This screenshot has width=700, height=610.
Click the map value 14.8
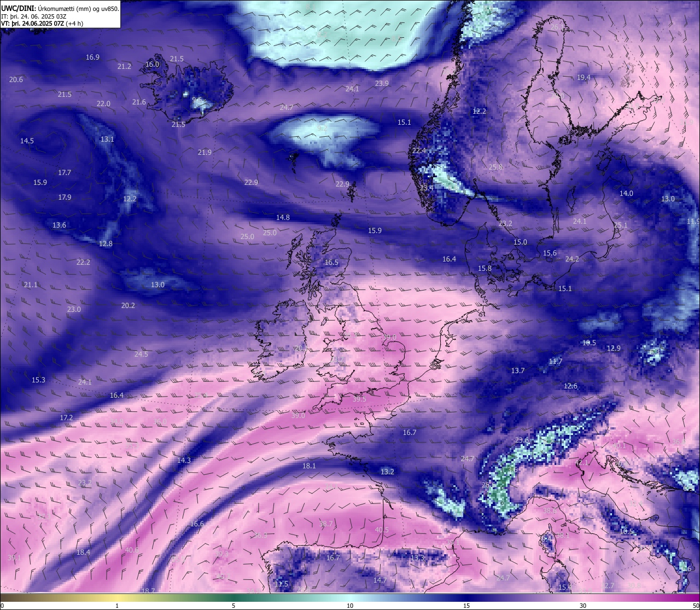[x=283, y=218]
